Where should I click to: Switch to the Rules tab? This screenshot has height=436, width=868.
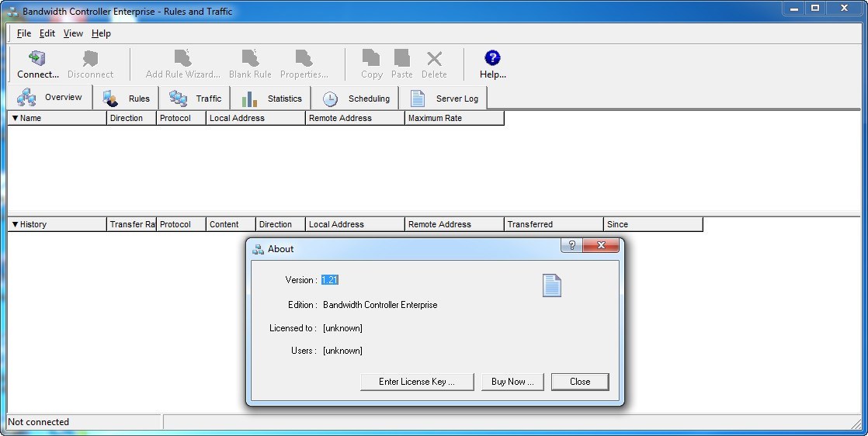point(127,99)
